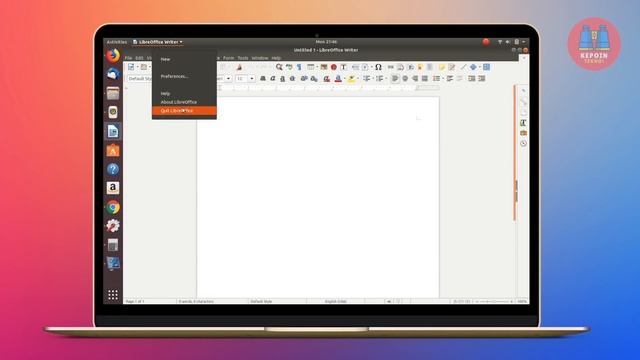Center the paragraph horizontally
This screenshot has width=640, height=360.
coord(405,78)
